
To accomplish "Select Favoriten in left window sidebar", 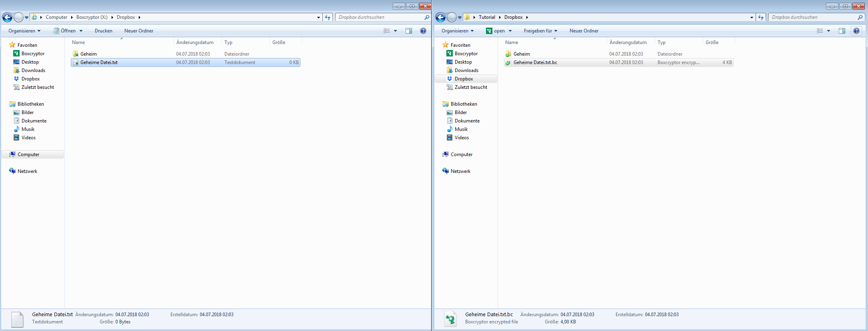I will [x=27, y=45].
